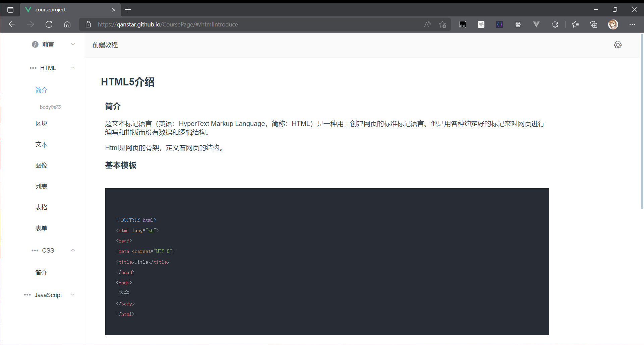Open the React Developer Tools extension
The image size is (644, 345).
[518, 24]
